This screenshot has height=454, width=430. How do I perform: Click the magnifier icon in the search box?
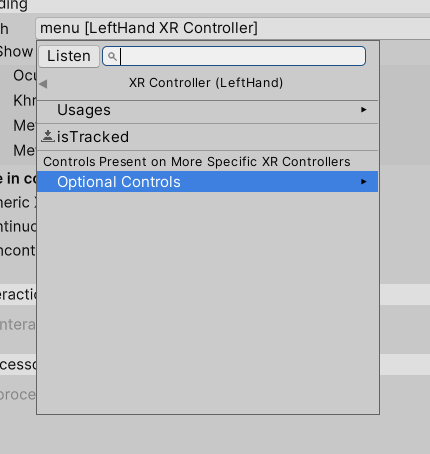112,56
